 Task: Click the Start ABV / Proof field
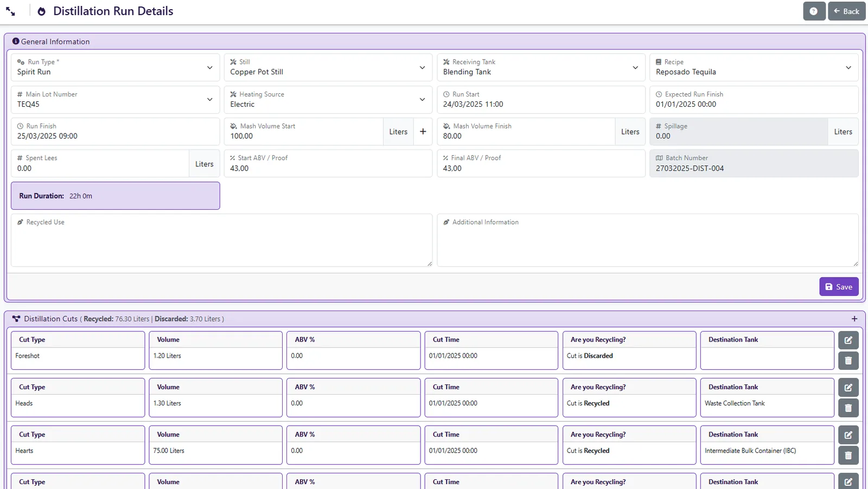point(328,164)
